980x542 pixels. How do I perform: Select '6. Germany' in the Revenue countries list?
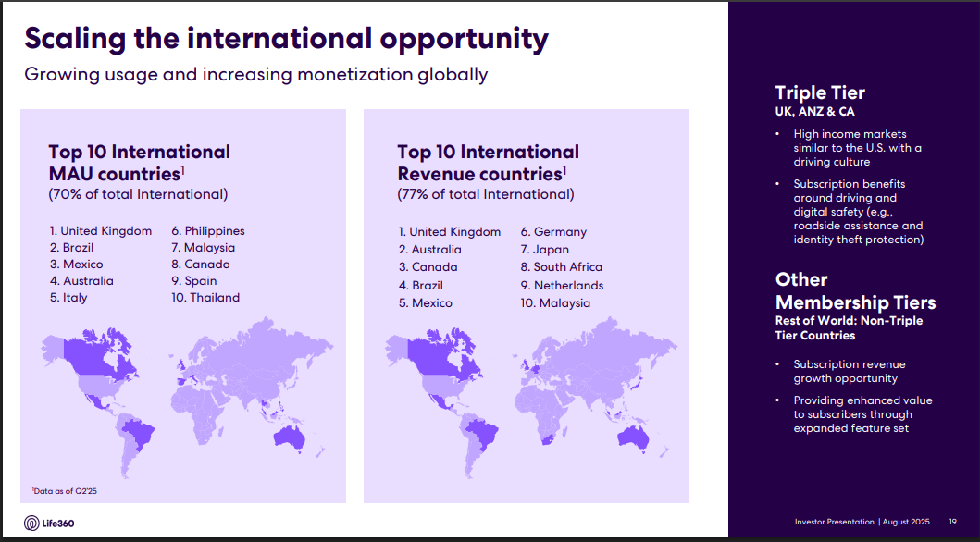coord(553,232)
